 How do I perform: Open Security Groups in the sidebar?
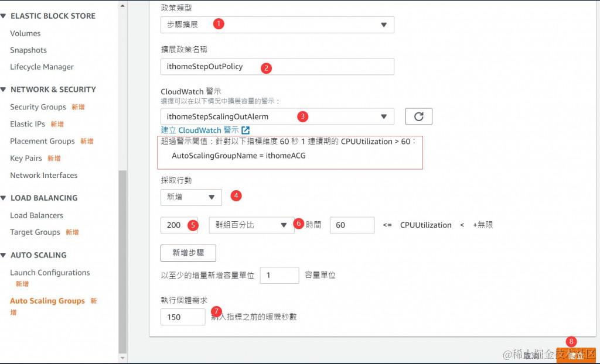pos(38,107)
